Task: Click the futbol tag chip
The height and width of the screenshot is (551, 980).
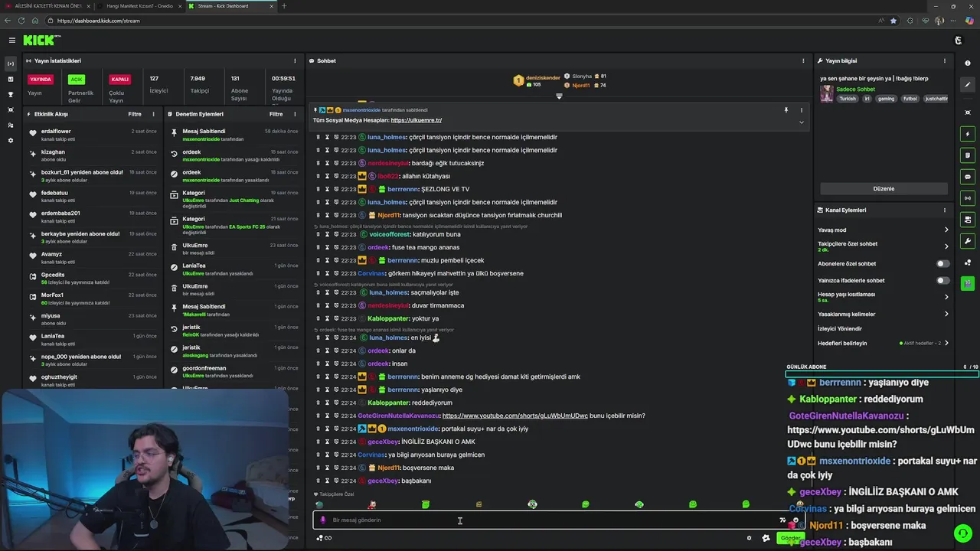Action: coord(910,99)
